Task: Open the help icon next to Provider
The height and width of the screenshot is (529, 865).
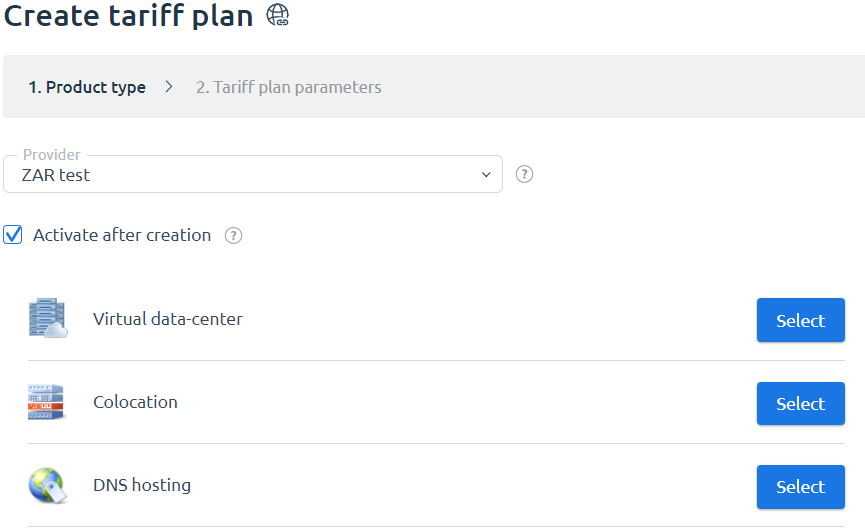Action: [524, 174]
